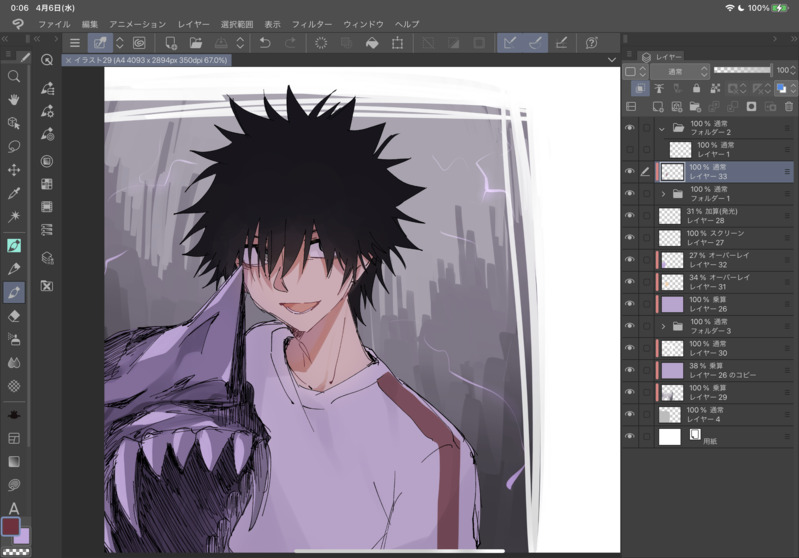The height and width of the screenshot is (558, 799).
Task: Toggle the Lock layer padlock icon
Action: (696, 88)
